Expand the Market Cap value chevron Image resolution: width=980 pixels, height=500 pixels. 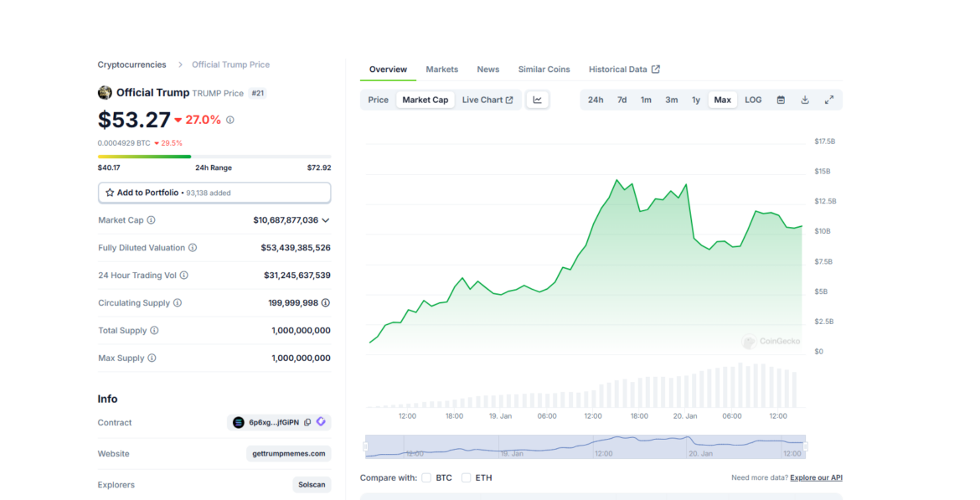coord(326,220)
